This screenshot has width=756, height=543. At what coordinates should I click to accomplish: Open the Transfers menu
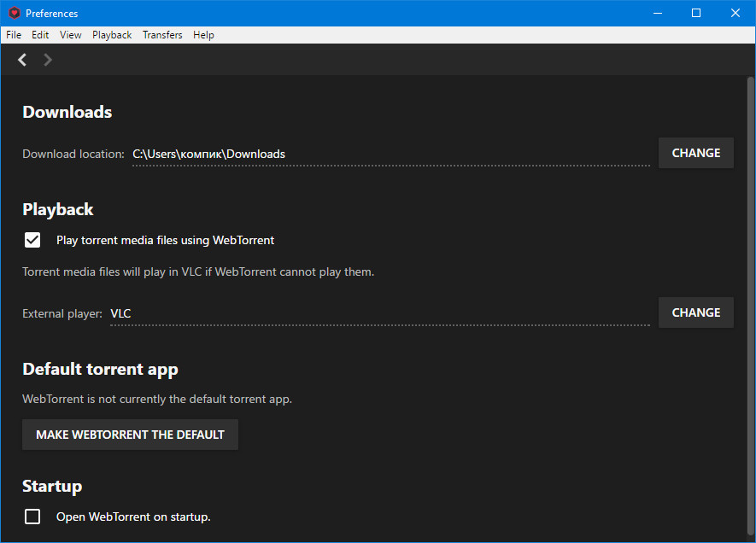point(162,35)
